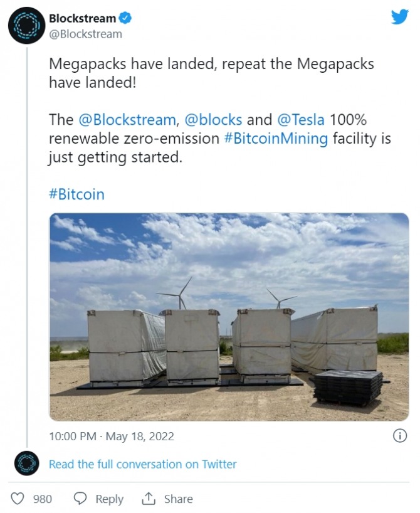
Task: Open the @Blockstream handle under the name
Action: [85, 34]
